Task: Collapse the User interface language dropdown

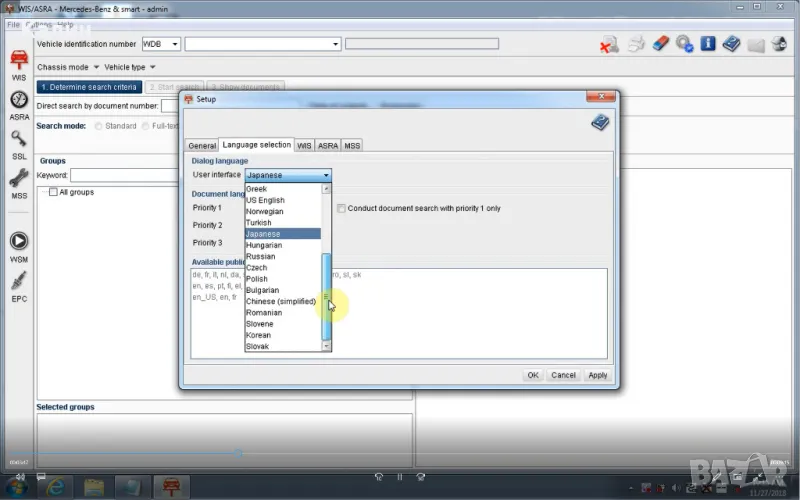Action: 326,175
